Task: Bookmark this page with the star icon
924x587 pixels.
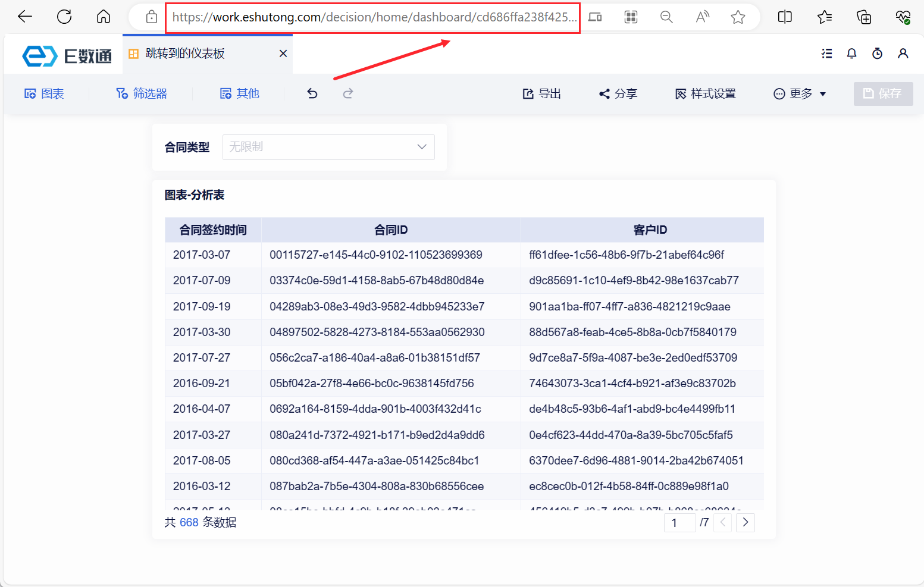Action: click(x=738, y=17)
